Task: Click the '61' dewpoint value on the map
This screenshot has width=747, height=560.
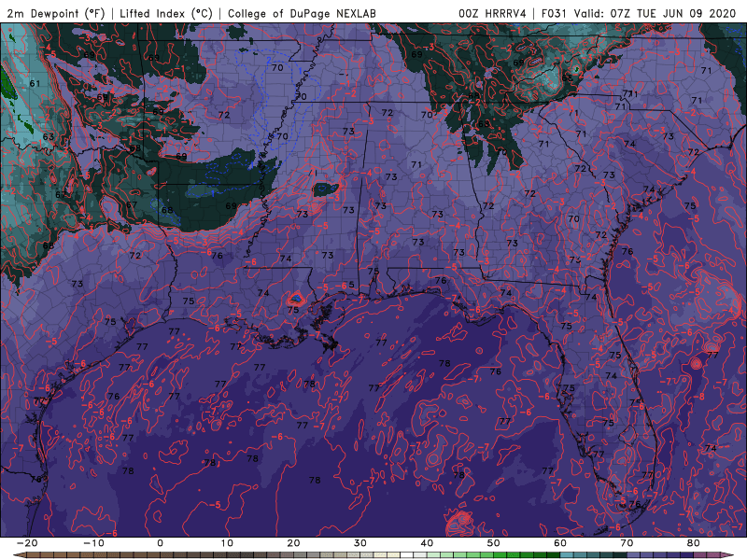Action: [x=35, y=84]
